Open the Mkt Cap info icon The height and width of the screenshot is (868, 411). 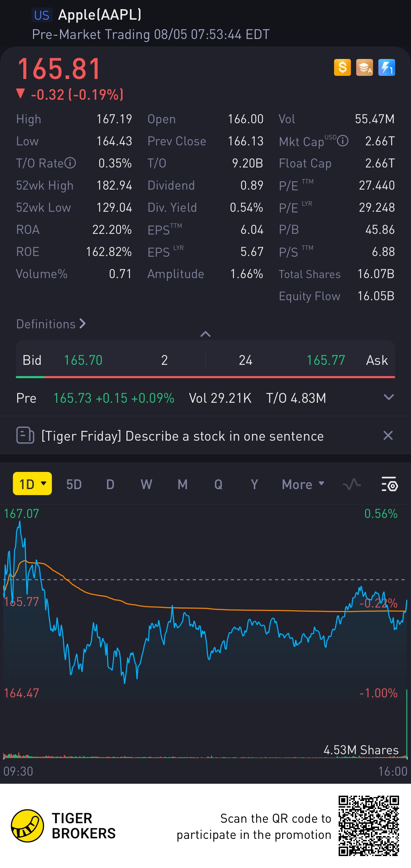tap(342, 141)
